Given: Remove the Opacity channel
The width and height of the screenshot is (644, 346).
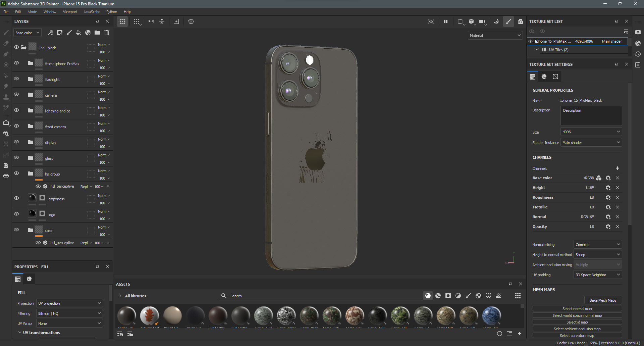Looking at the screenshot, I should click(618, 227).
